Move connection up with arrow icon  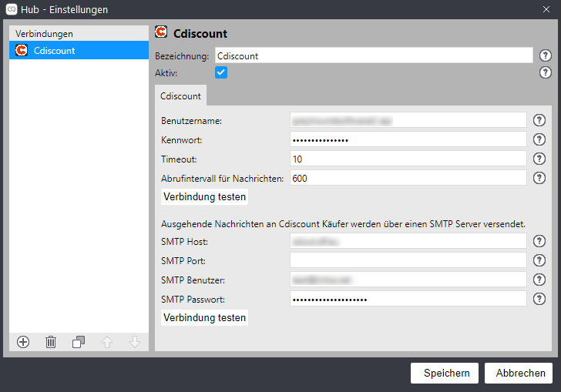coord(107,342)
